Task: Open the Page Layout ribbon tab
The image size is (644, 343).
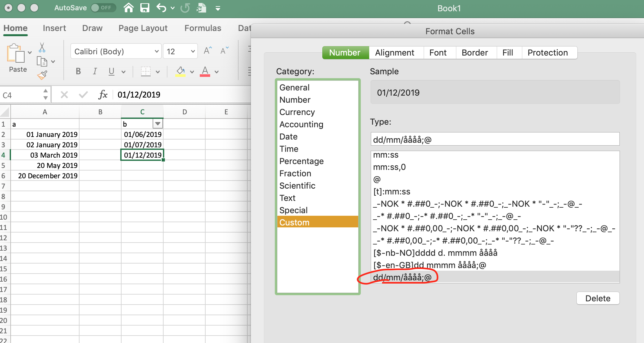Action: (x=143, y=28)
